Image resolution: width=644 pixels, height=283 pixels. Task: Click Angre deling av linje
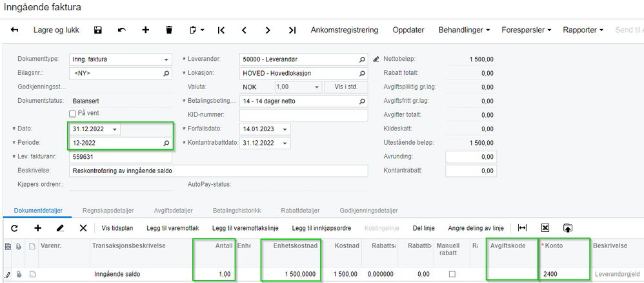pos(476,228)
